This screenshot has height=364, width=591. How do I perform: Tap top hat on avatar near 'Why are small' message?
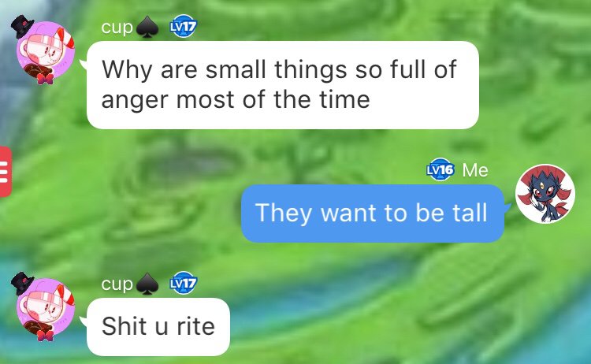(22, 26)
